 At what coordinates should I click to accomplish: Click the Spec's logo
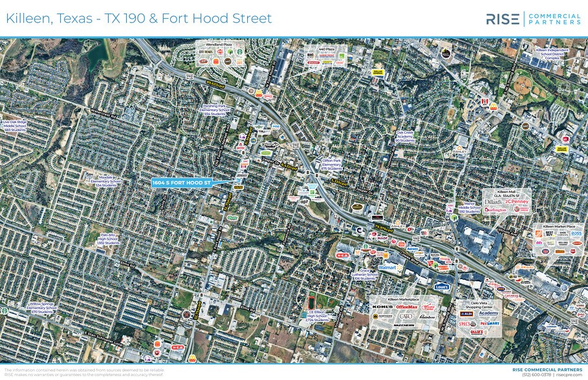467,323
